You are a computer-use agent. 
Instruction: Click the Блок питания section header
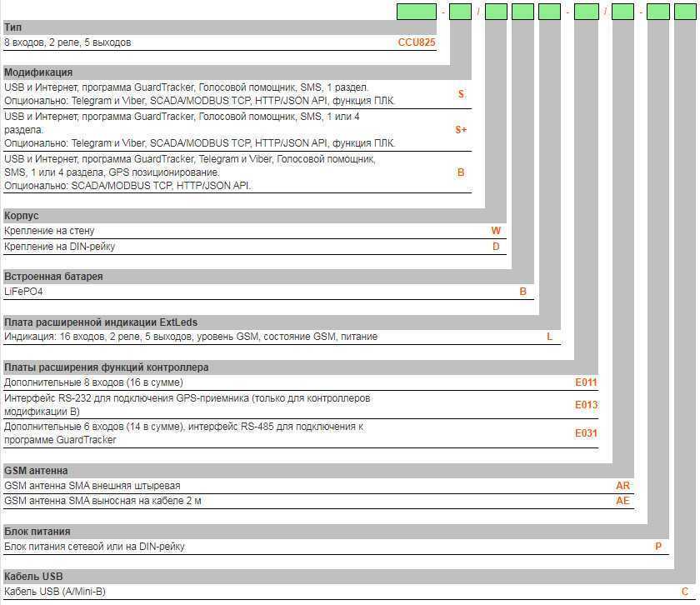tap(37, 532)
